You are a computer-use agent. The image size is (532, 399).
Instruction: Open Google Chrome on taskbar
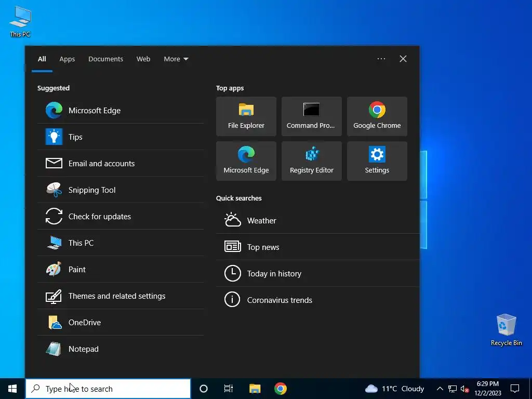[x=280, y=389]
